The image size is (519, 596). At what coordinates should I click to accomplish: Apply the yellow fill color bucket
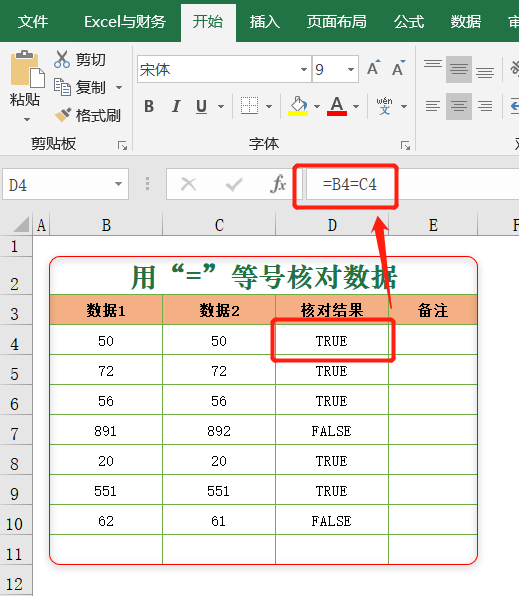tap(298, 106)
